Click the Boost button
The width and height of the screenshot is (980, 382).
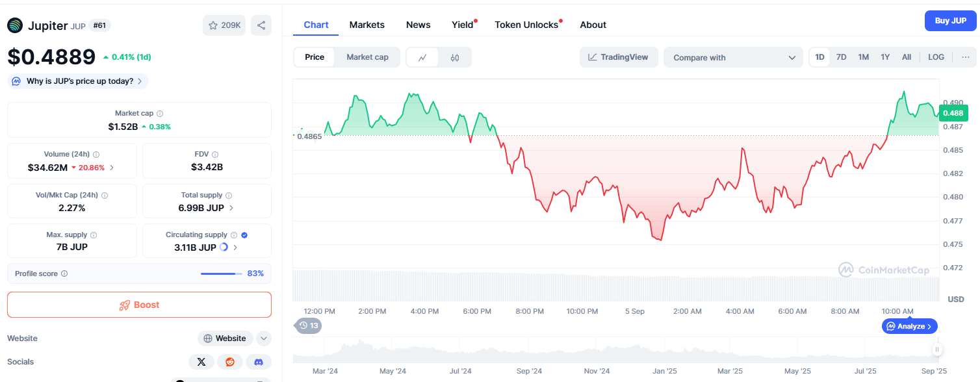click(139, 305)
